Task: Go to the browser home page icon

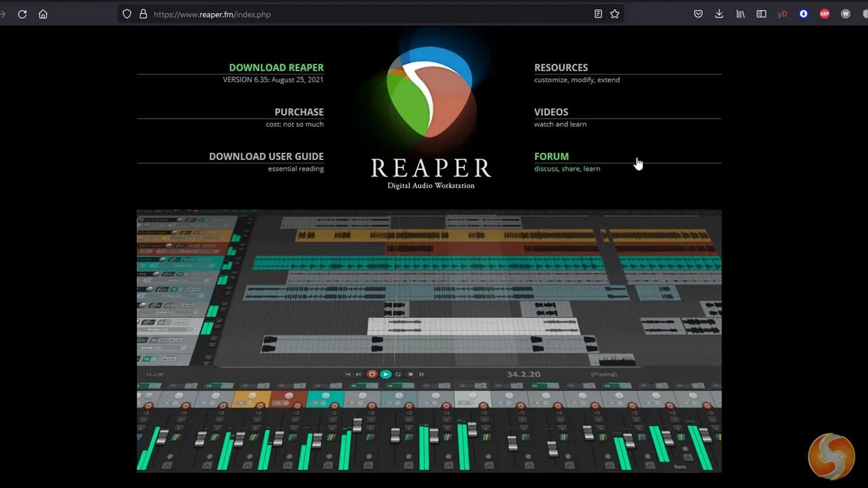Action: (x=43, y=14)
